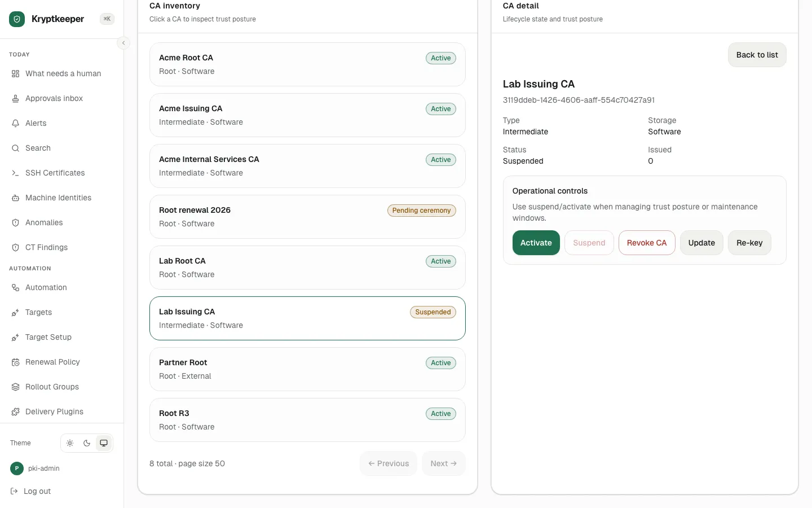This screenshot has width=812, height=508.
Task: Click the Revoke CA button
Action: [647, 243]
